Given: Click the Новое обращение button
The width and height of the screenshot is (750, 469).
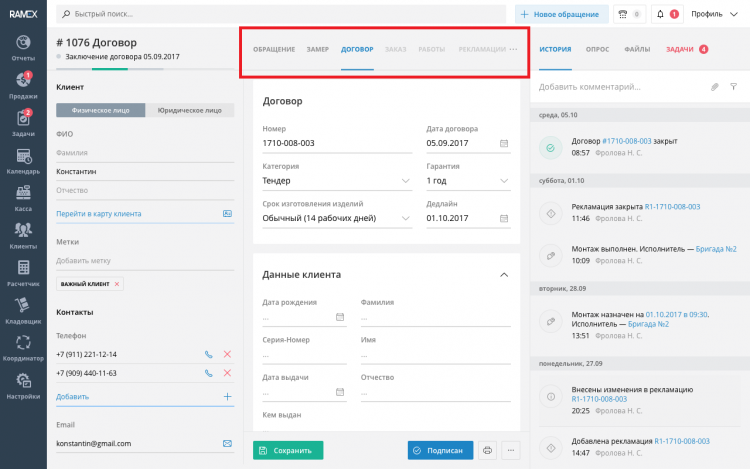Looking at the screenshot, I should (x=563, y=14).
